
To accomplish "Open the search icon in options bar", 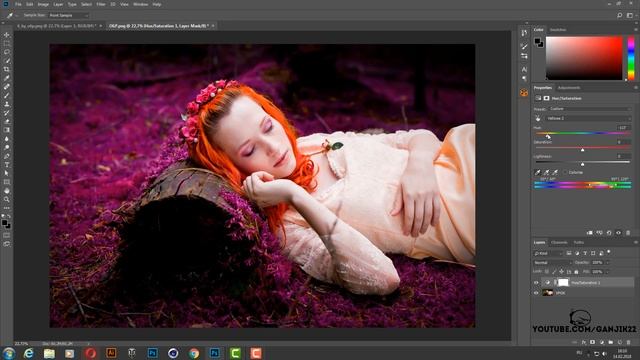I will coord(620,15).
